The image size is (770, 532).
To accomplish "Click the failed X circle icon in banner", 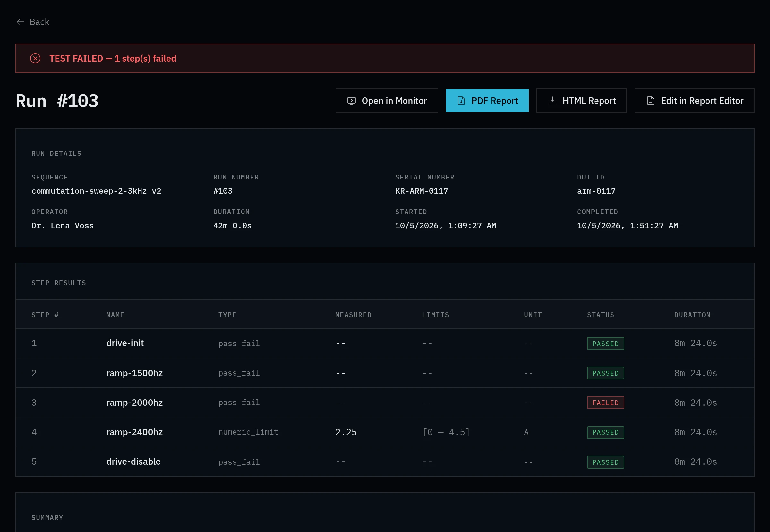I will coord(35,58).
